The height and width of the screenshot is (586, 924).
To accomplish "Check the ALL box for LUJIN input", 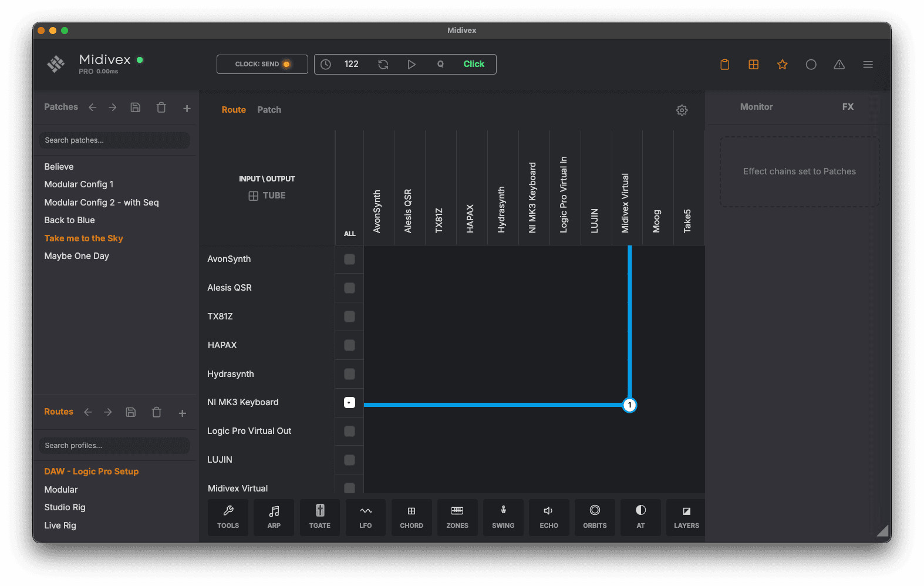I will (x=349, y=460).
